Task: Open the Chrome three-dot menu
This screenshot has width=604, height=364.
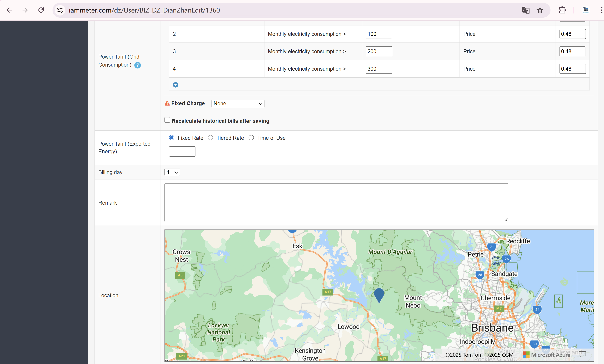Action: tap(601, 10)
